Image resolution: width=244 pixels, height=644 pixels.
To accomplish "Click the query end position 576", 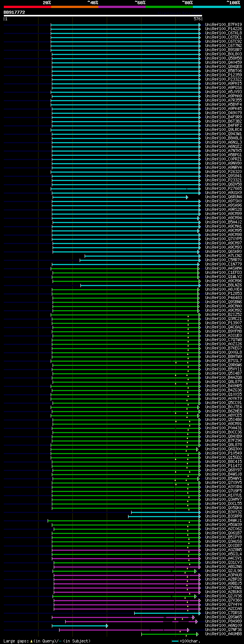I will click(x=197, y=19).
